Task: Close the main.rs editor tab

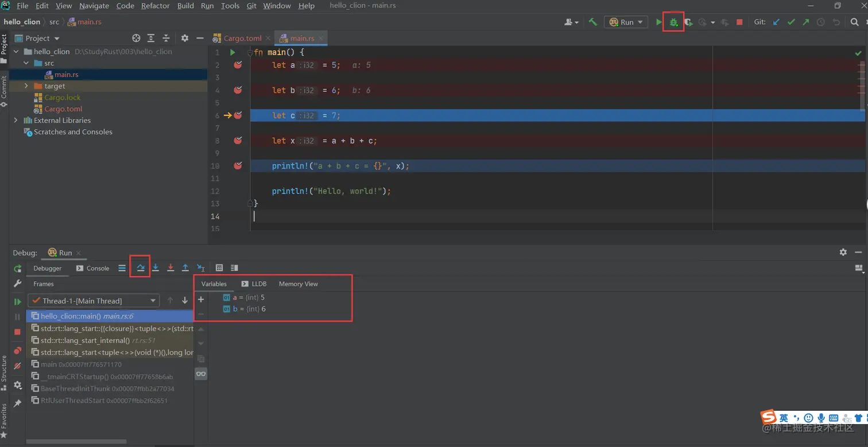Action: point(321,38)
